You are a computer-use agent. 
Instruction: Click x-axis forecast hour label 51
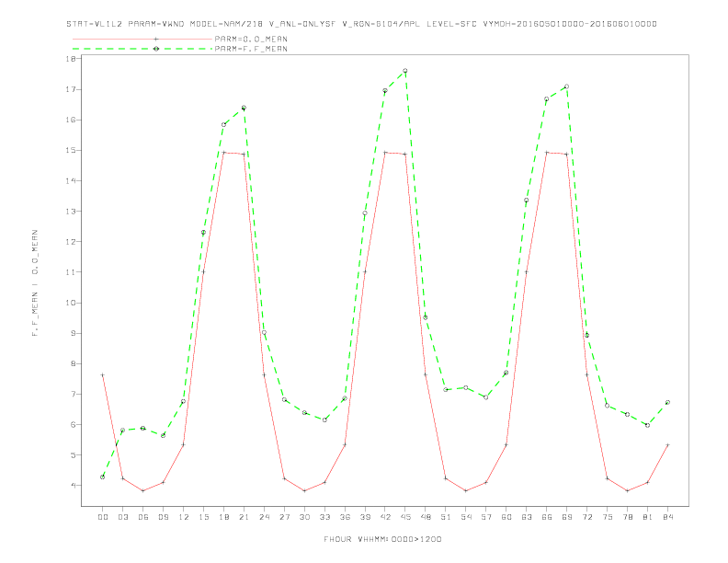446,517
